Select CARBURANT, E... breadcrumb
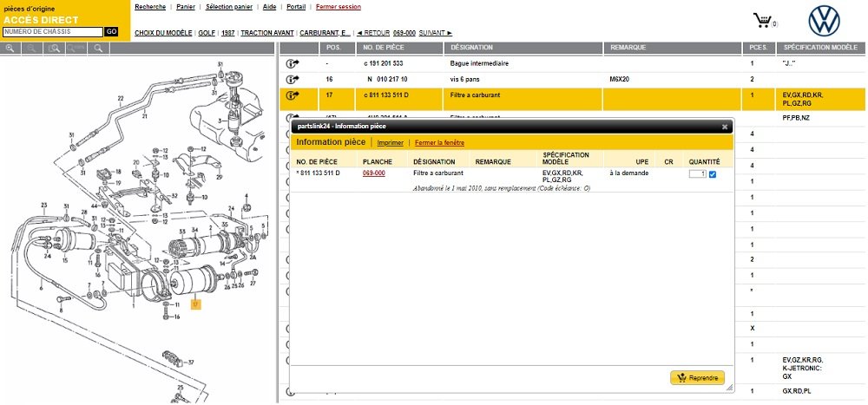Screen dimensions: 868x405 [325, 33]
